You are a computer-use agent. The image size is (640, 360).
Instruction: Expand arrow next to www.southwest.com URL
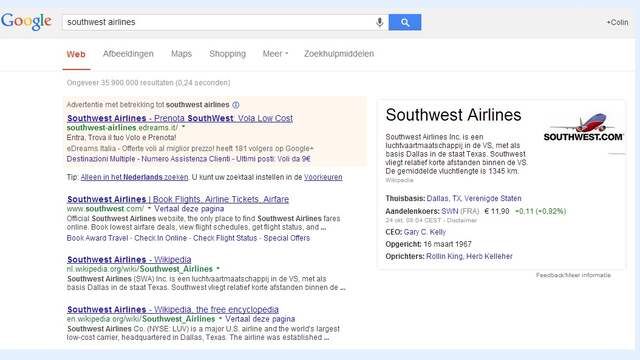coord(149,208)
